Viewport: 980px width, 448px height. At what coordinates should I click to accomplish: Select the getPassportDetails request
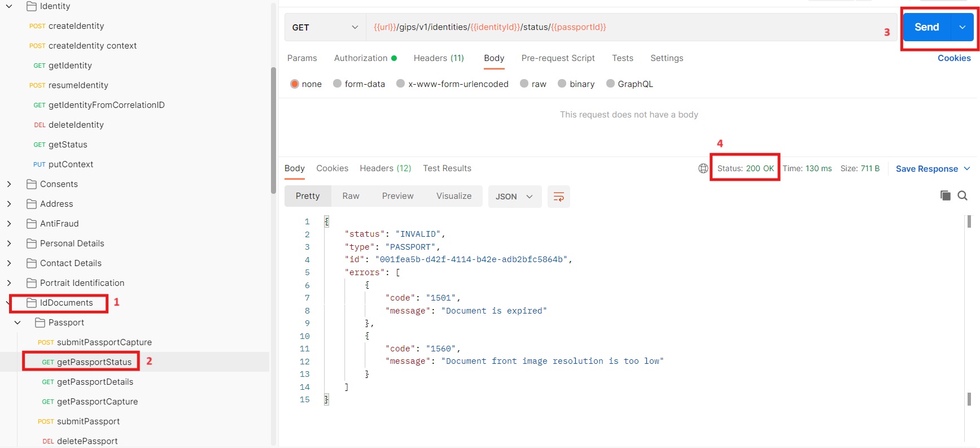pyautogui.click(x=88, y=382)
